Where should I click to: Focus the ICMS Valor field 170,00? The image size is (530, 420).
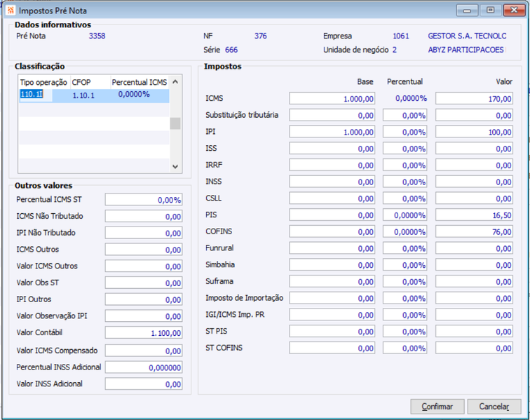pos(474,99)
